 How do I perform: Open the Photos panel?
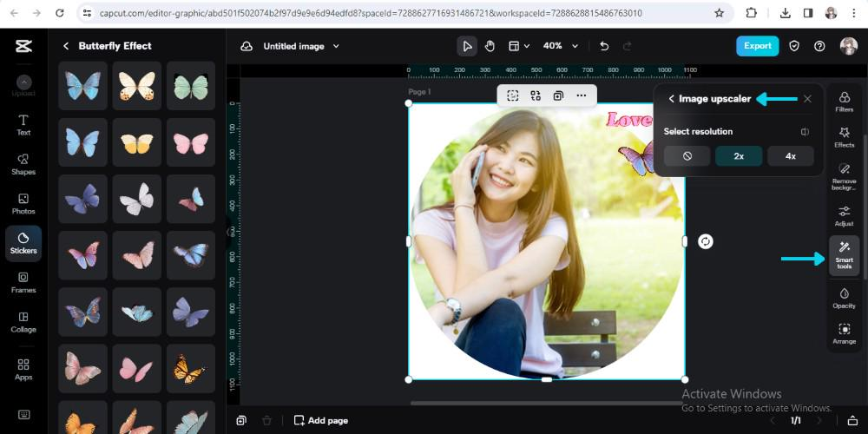click(x=23, y=204)
